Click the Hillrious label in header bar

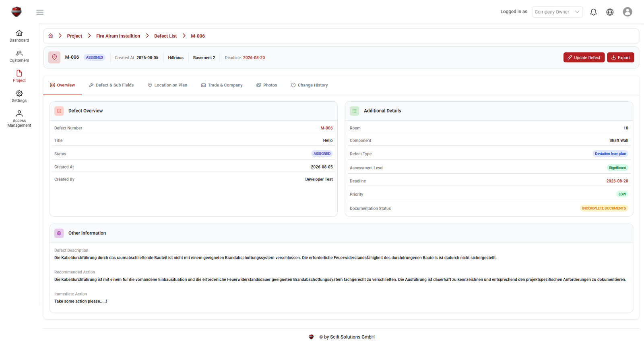pos(175,58)
